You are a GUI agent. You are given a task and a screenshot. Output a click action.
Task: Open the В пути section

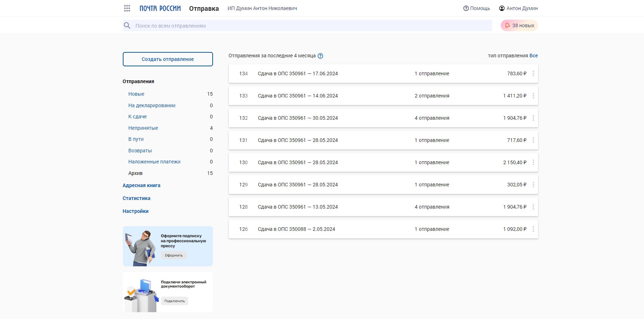tap(136, 139)
